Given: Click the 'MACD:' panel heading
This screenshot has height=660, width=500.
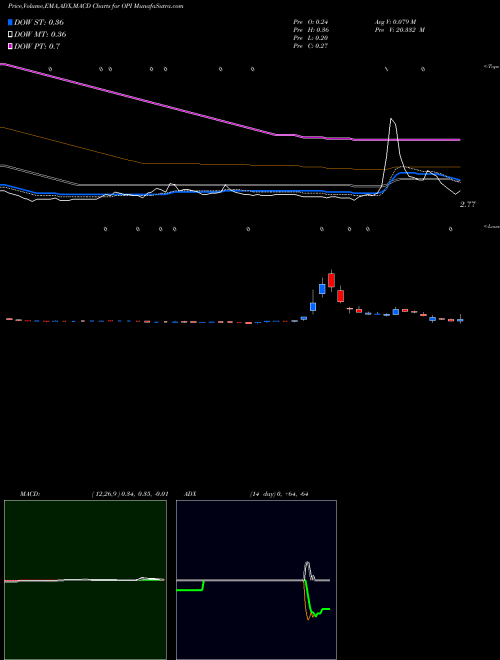Looking at the screenshot, I should tap(30, 494).
